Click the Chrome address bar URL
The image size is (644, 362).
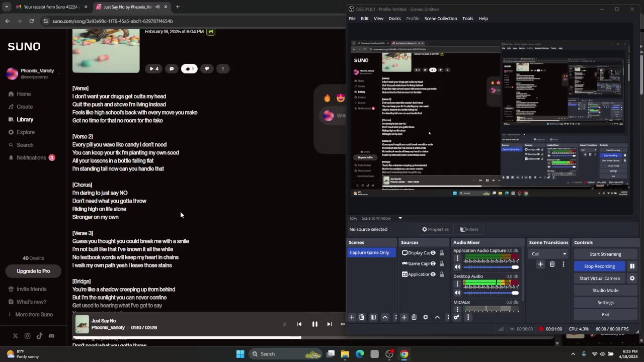(113, 21)
